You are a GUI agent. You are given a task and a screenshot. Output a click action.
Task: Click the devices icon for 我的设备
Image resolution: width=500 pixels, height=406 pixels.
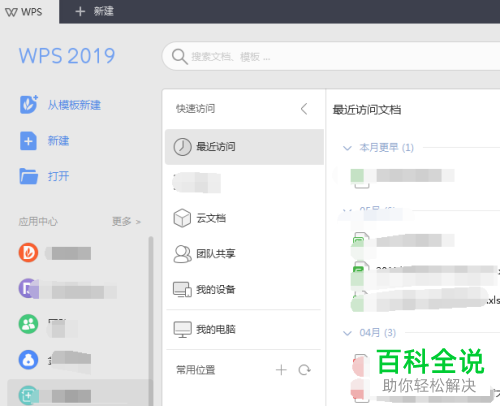(182, 289)
